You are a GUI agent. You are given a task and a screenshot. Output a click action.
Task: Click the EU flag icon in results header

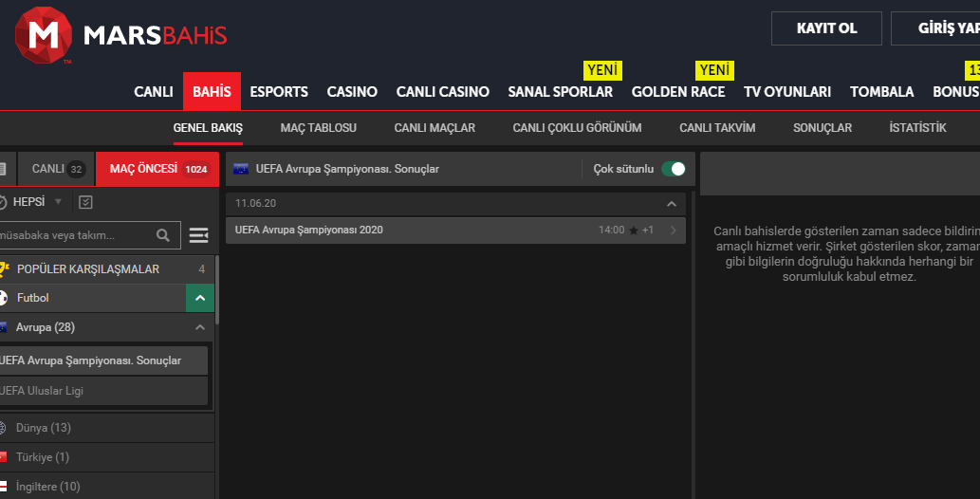point(241,169)
